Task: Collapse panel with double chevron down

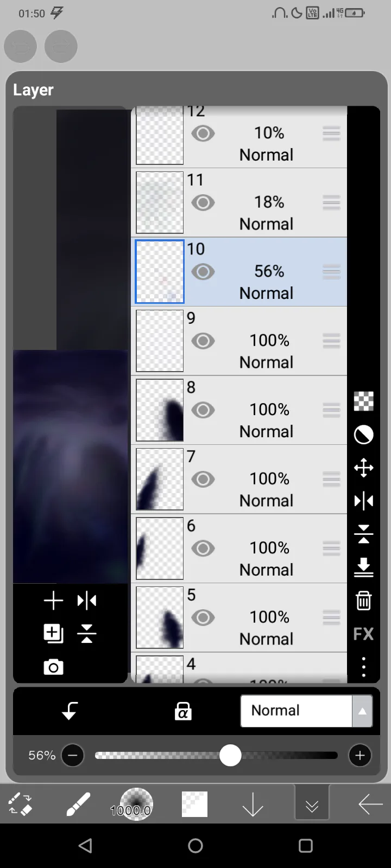Action: (312, 803)
